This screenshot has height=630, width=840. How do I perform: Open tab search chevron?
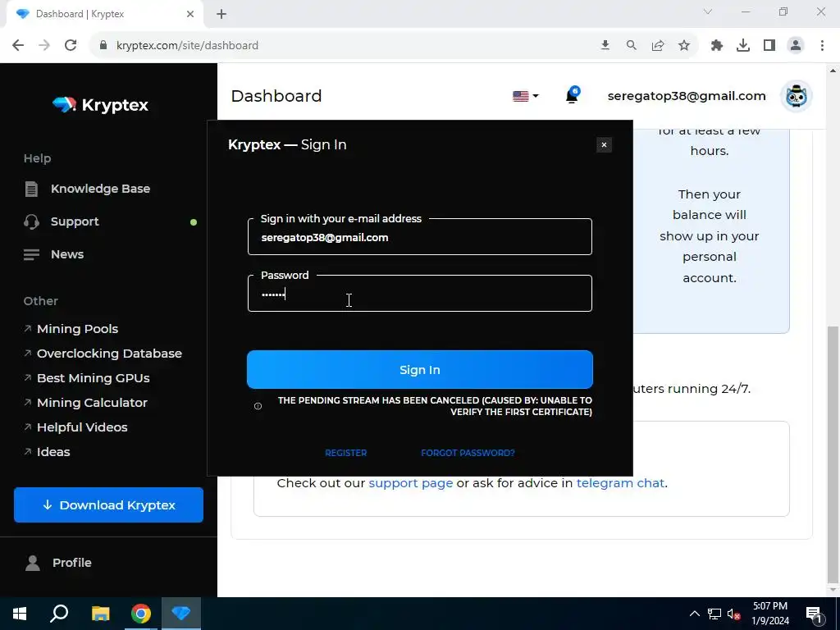708,11
